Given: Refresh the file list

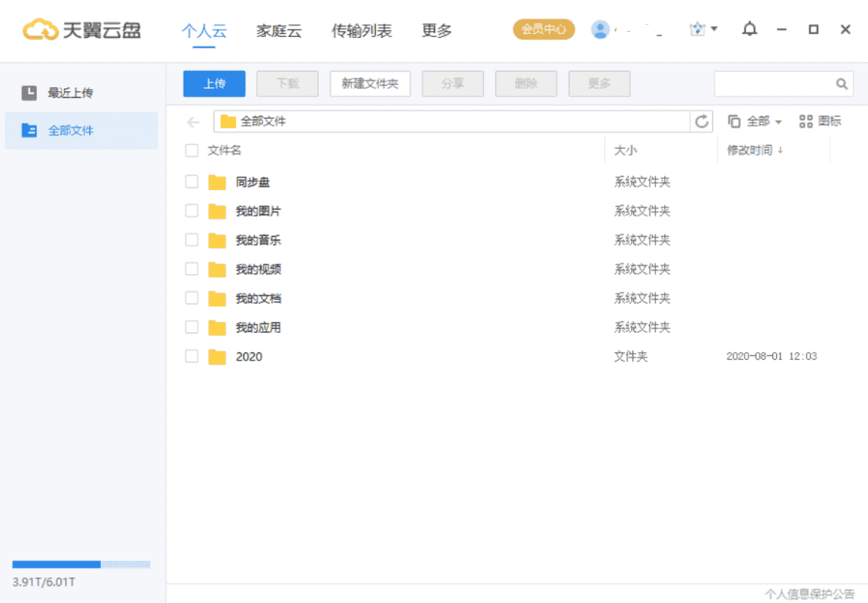Looking at the screenshot, I should click(701, 121).
